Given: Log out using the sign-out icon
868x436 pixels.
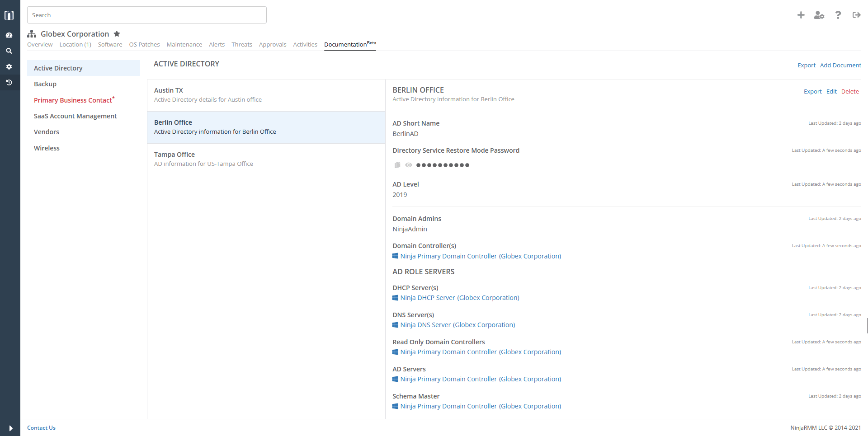Looking at the screenshot, I should point(856,15).
